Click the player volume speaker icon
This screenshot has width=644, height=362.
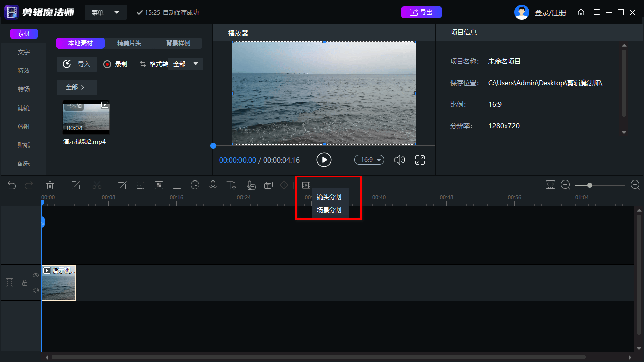point(399,160)
